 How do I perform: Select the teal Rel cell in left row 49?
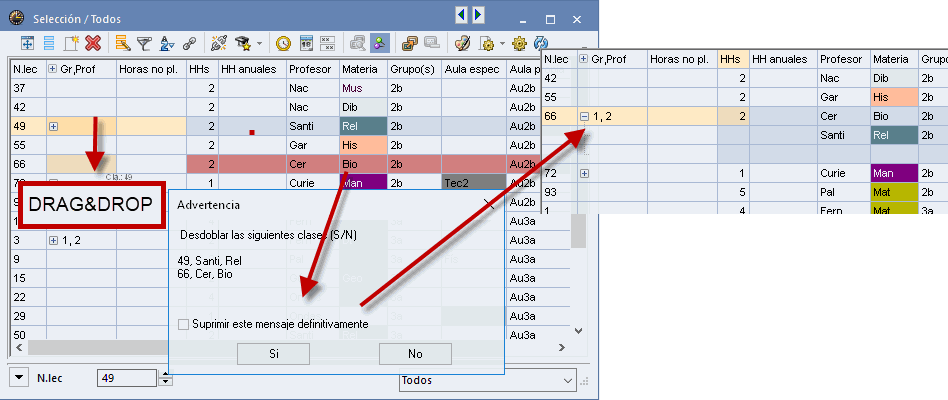pos(363,126)
